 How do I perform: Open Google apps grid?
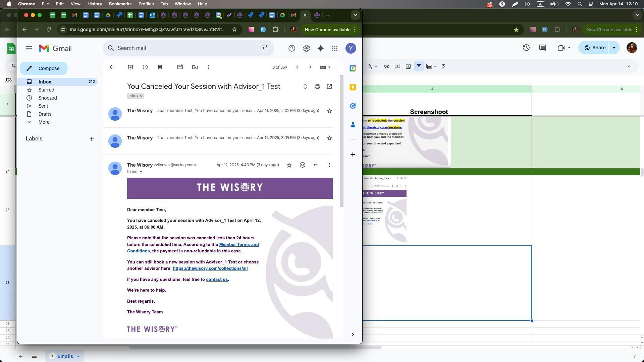click(x=335, y=48)
